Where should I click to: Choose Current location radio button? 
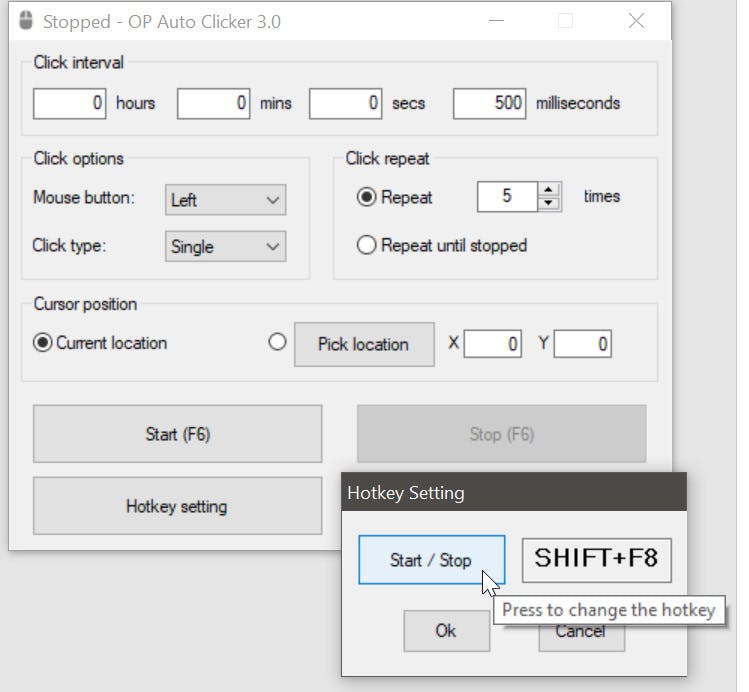[x=42, y=343]
